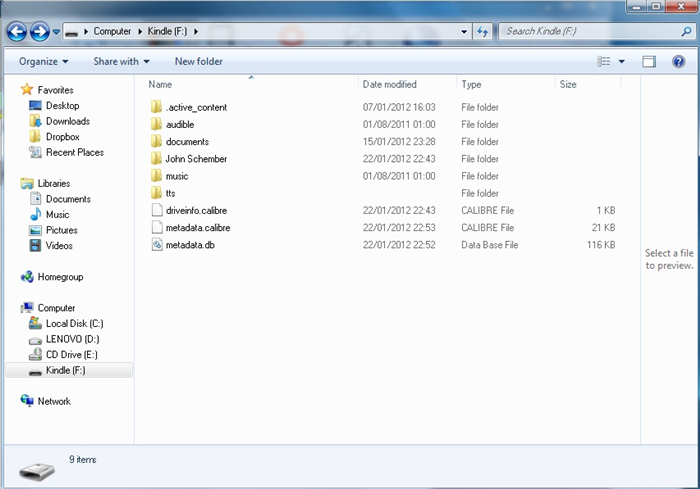Toggle the preview pane button

pyautogui.click(x=649, y=62)
